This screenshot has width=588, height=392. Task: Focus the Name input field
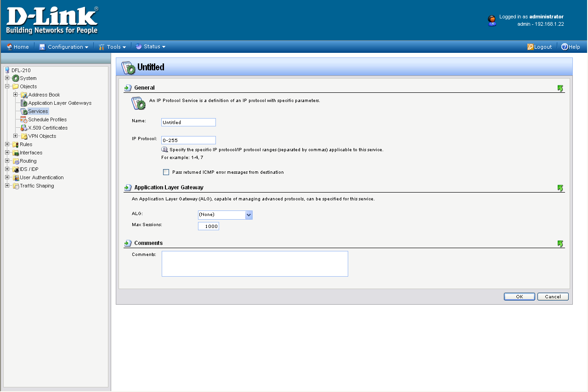188,122
